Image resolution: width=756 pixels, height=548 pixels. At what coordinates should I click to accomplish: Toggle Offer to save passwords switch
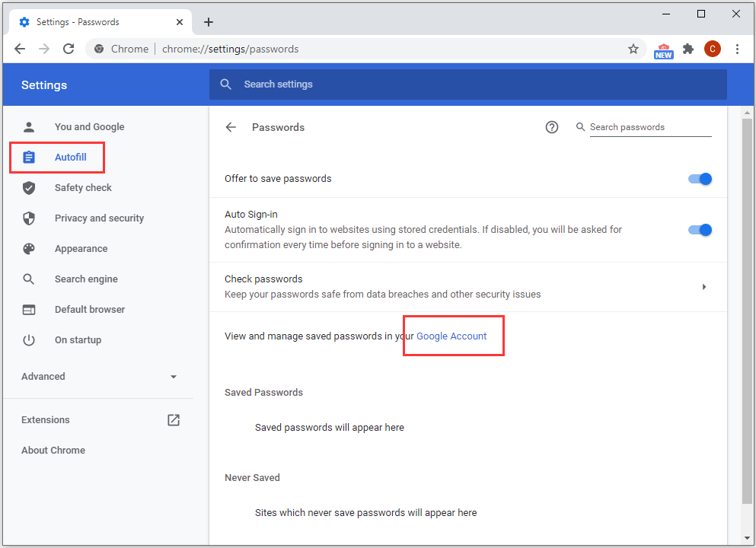700,179
